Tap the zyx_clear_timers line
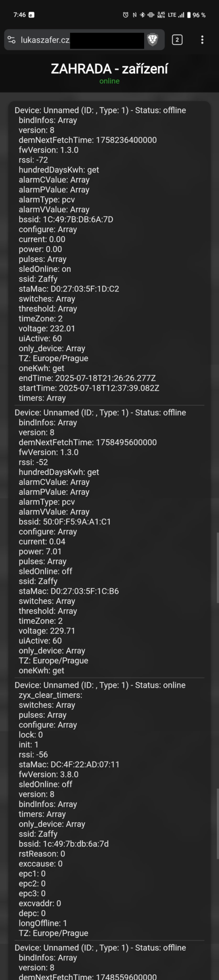This screenshot has width=219, height=980. (50, 695)
